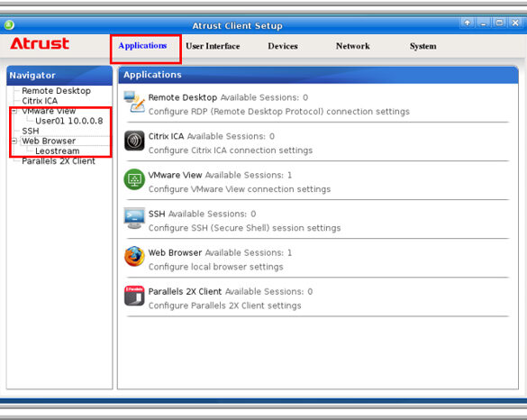Open the Citrix ICA application icon

point(134,141)
